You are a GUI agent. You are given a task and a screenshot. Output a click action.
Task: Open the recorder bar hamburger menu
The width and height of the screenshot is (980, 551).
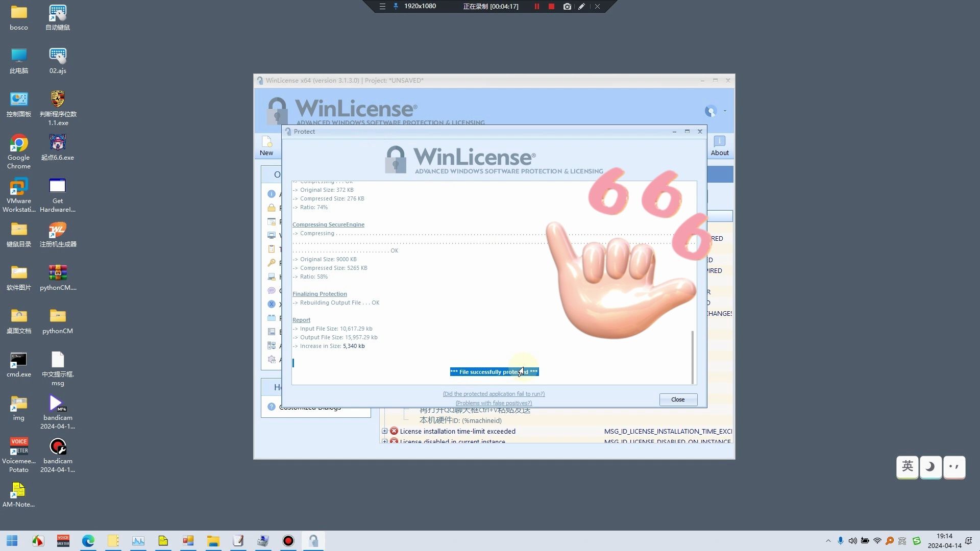click(x=382, y=7)
